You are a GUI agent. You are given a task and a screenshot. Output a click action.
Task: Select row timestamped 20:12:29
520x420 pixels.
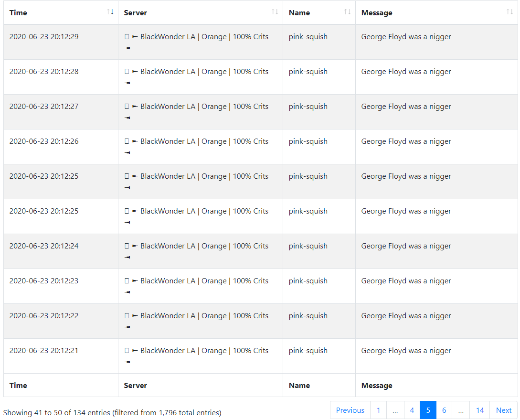click(x=260, y=42)
